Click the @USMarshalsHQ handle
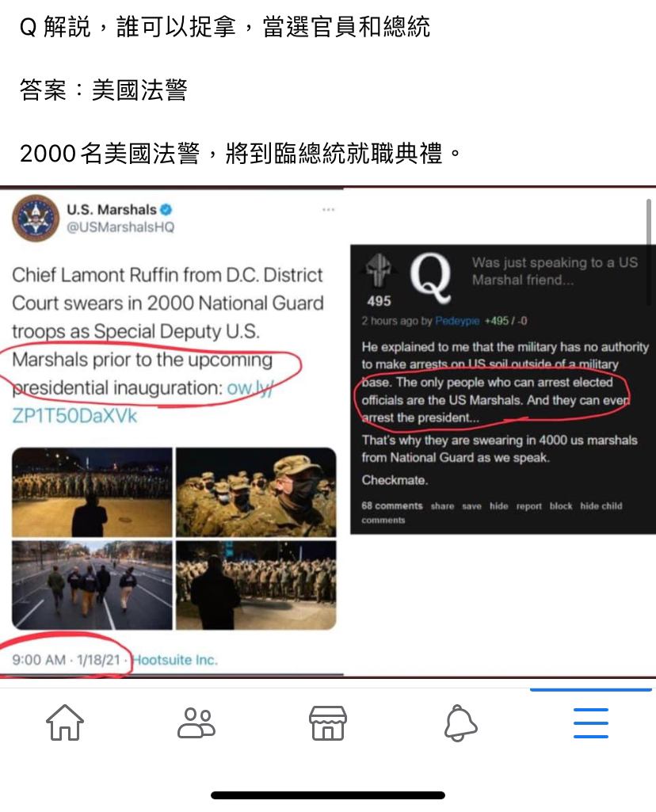 tap(120, 227)
